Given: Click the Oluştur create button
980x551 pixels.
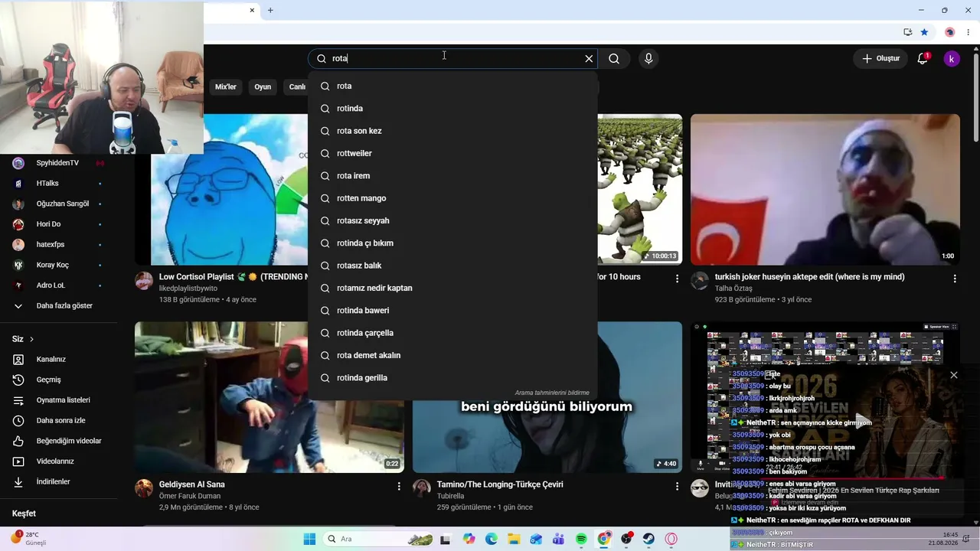Looking at the screenshot, I should coord(880,58).
